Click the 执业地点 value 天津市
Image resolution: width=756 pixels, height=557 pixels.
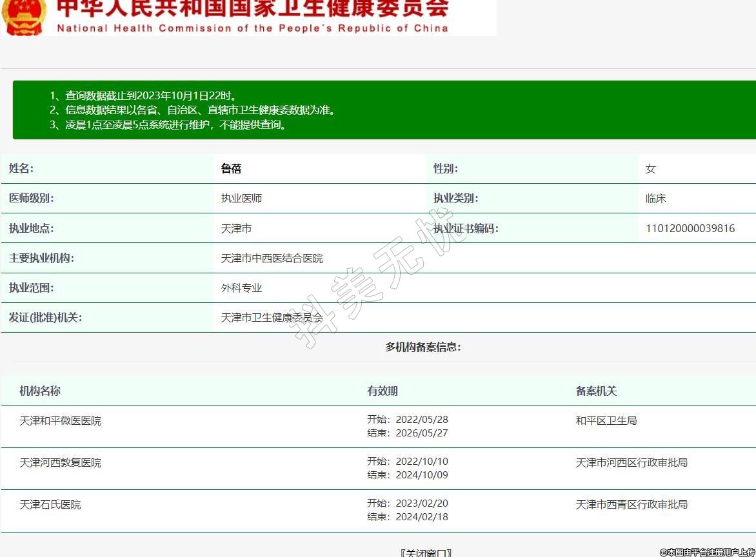tap(236, 228)
